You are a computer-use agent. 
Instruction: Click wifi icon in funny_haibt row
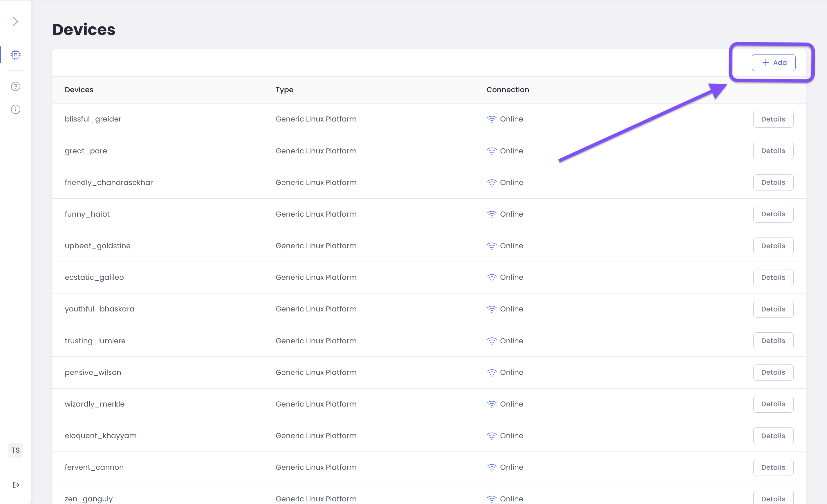pyautogui.click(x=491, y=214)
